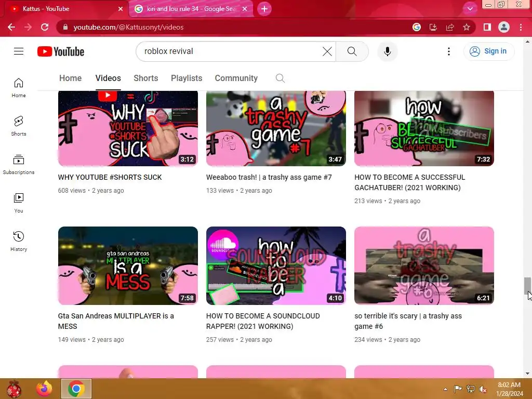Click the install app icon in address bar
Viewport: 532px width, 399px height.
click(433, 27)
